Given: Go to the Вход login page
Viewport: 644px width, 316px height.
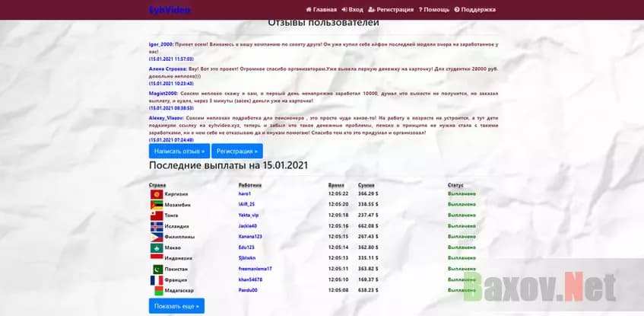Looking at the screenshot, I should coord(354,10).
